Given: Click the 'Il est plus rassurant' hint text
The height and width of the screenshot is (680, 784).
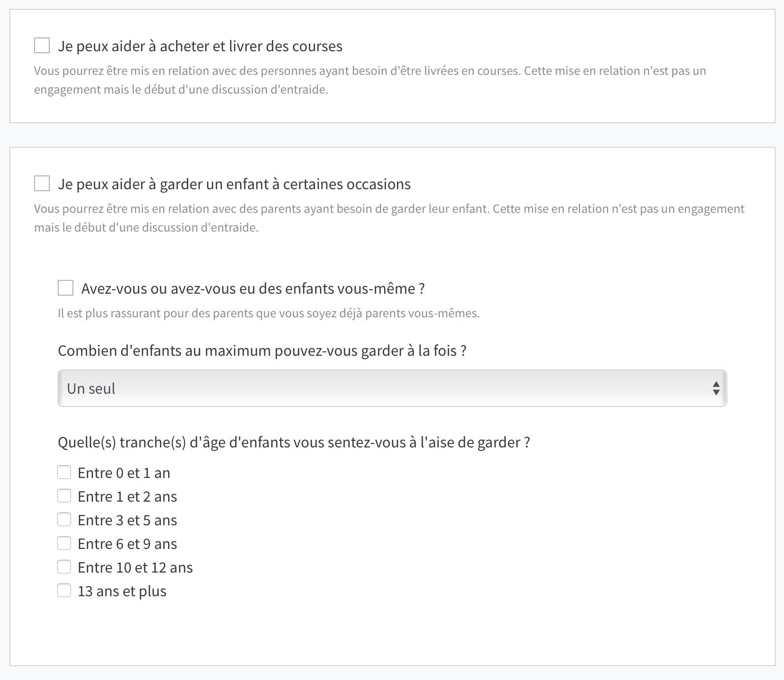Looking at the screenshot, I should 269,313.
